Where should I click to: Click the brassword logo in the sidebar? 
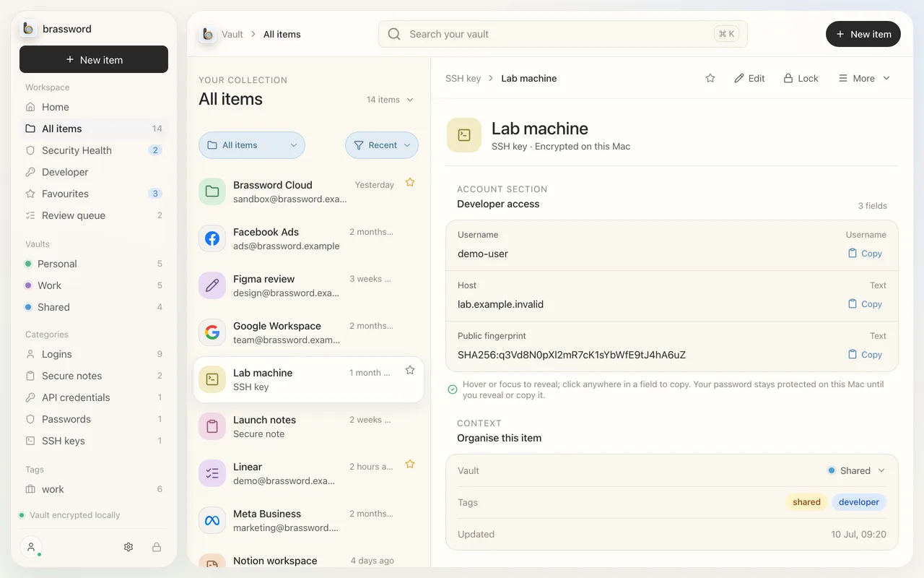(x=29, y=29)
